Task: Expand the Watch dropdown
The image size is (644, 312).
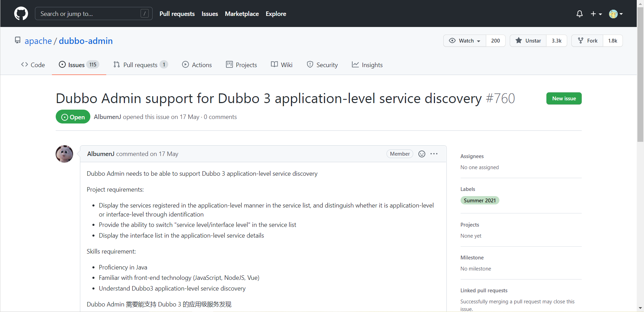Action: coord(465,41)
